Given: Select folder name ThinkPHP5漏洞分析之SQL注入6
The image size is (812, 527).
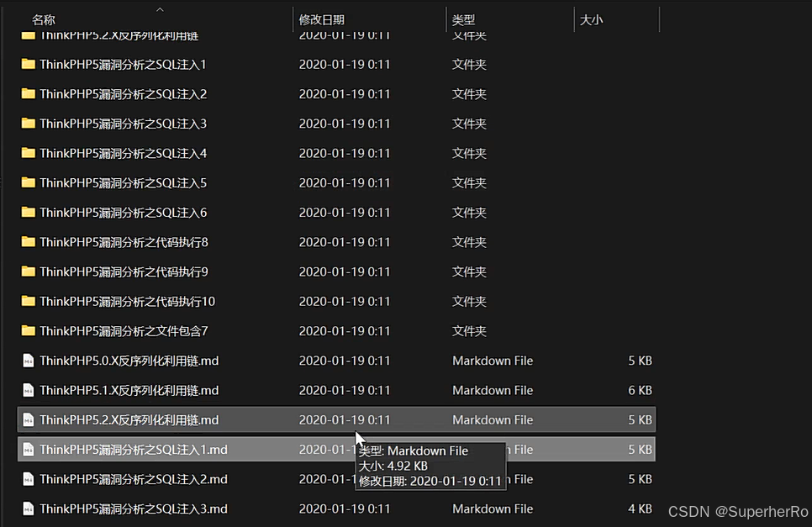Looking at the screenshot, I should pos(124,213).
